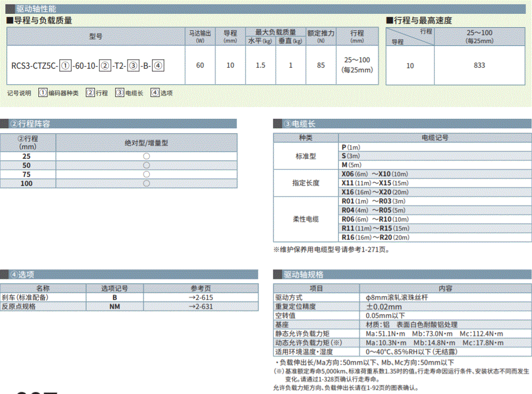Select the X11 ~ X15 cable row
This screenshot has height=394, width=532.
(x=435, y=183)
